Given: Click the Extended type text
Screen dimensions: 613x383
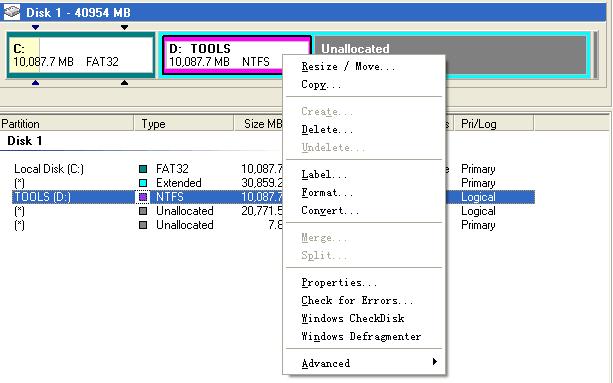Looking at the screenshot, I should click(179, 183).
